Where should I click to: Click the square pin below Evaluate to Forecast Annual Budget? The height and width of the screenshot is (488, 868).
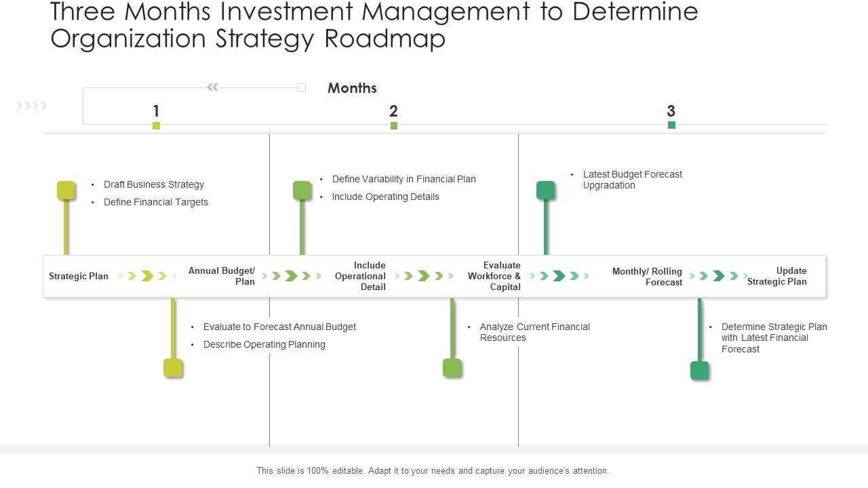pos(173,368)
